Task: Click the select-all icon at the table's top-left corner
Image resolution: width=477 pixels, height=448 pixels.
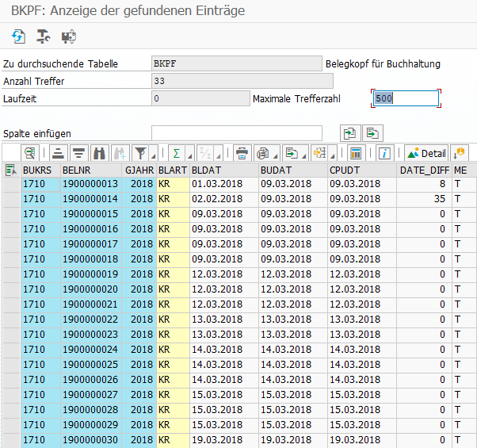Action: pyautogui.click(x=10, y=169)
